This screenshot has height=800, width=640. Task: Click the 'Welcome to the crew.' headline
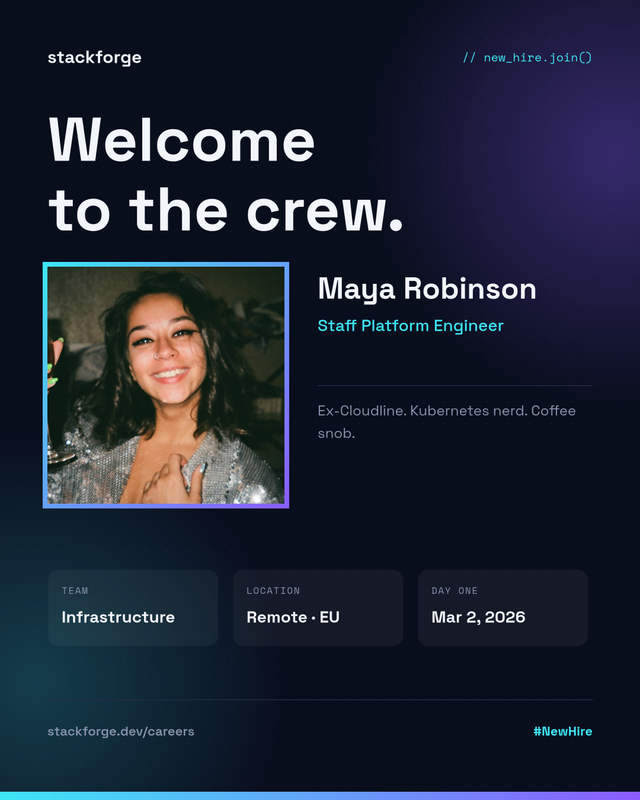tap(226, 174)
